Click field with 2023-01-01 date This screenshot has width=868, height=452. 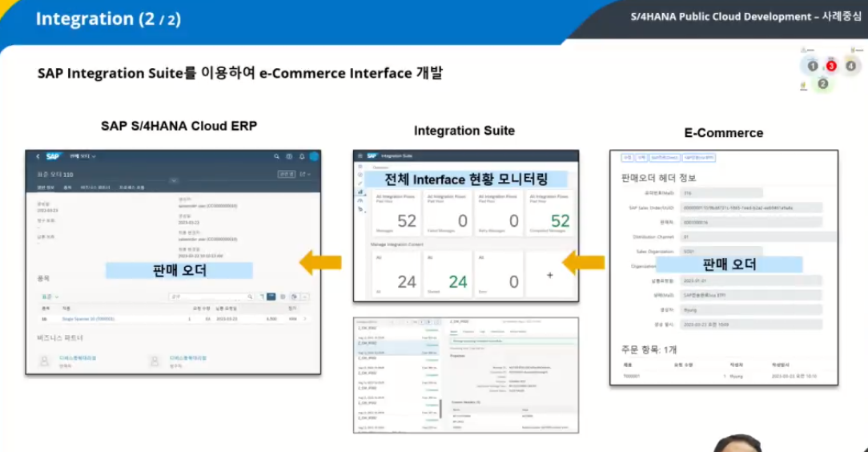coord(751,280)
